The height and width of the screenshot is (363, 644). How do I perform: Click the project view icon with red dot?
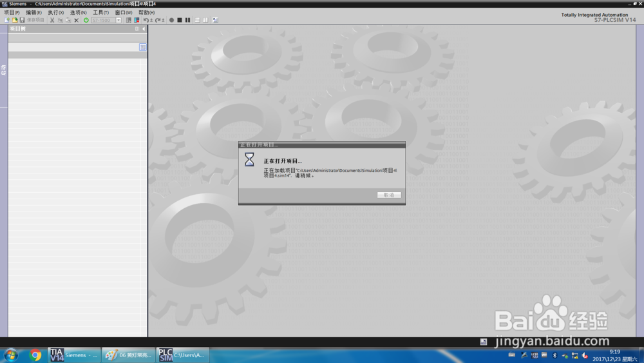coord(137,20)
